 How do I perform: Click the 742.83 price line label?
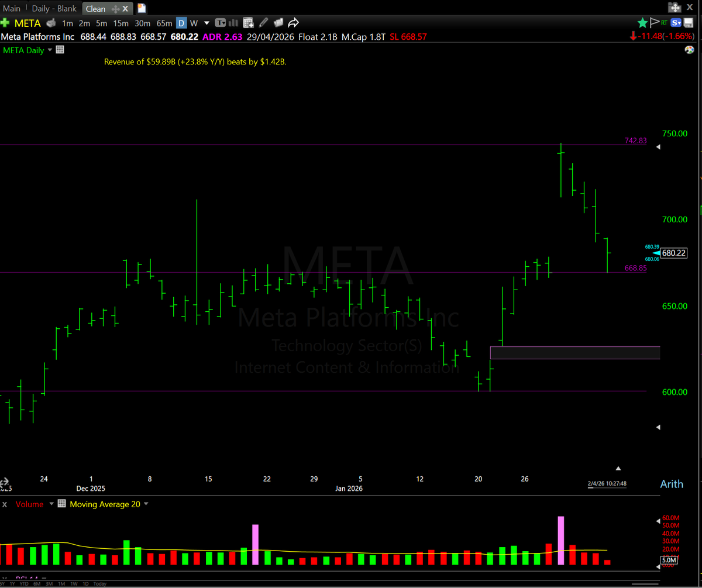635,140
